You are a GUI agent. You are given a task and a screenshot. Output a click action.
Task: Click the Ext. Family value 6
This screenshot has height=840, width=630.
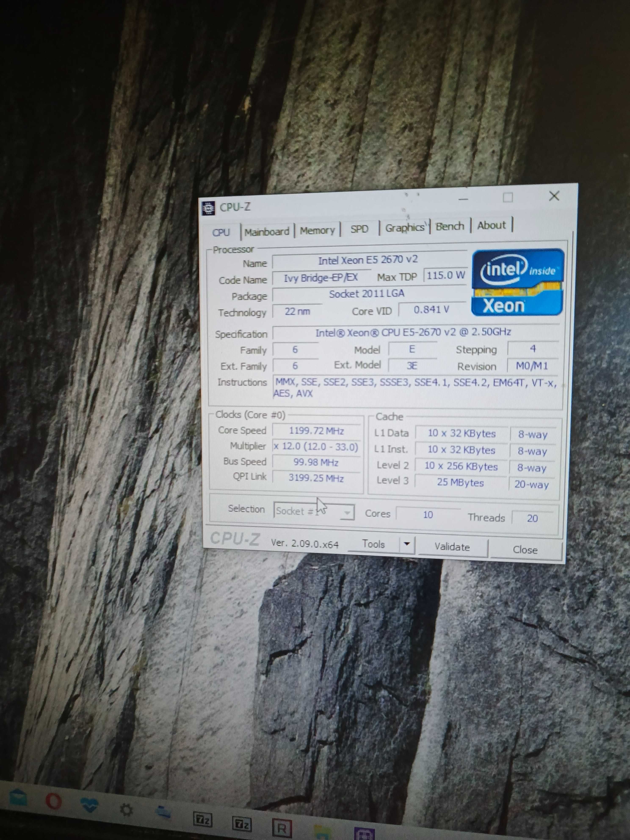tap(295, 366)
